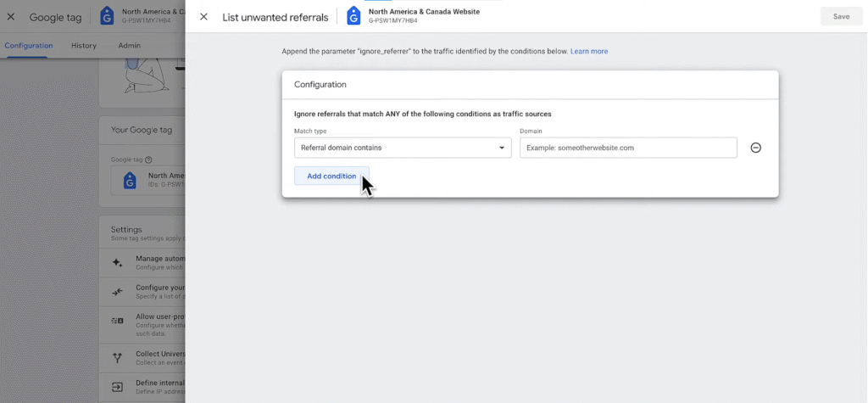
Task: Click the List unwanted referrals title
Action: 275,17
